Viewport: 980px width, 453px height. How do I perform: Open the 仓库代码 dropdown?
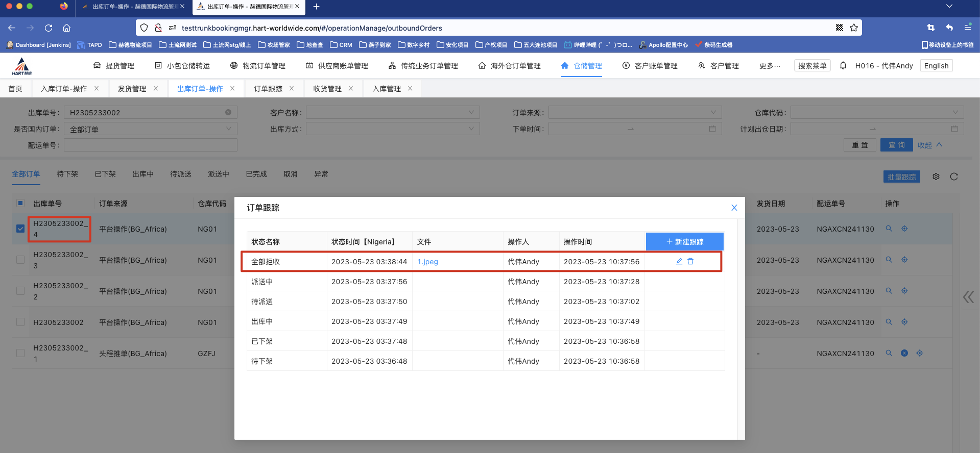point(876,112)
